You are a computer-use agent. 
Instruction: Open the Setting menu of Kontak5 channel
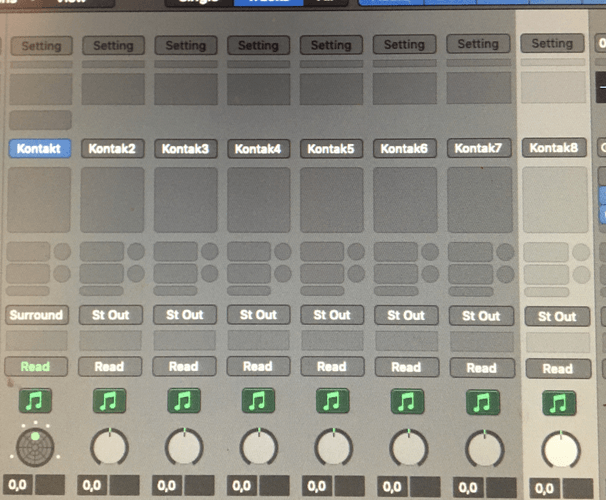[x=332, y=45]
